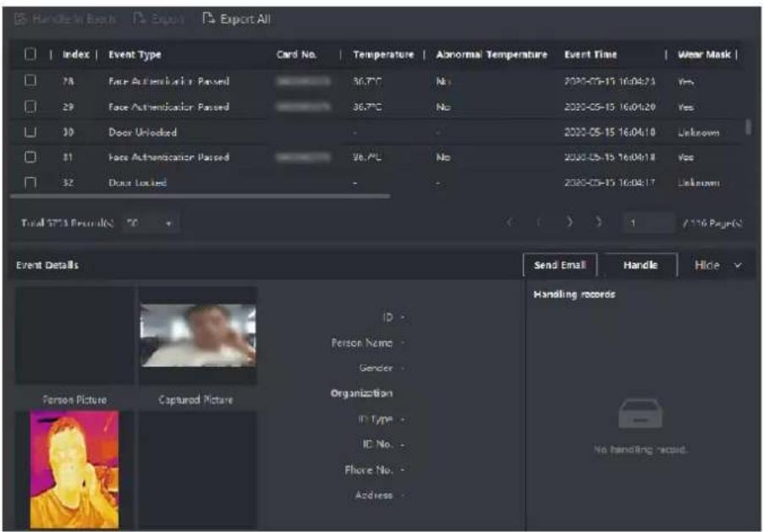Screen dimensions: 764x532
Task: Click the 36.7°C temperature in row 29
Action: (367, 107)
